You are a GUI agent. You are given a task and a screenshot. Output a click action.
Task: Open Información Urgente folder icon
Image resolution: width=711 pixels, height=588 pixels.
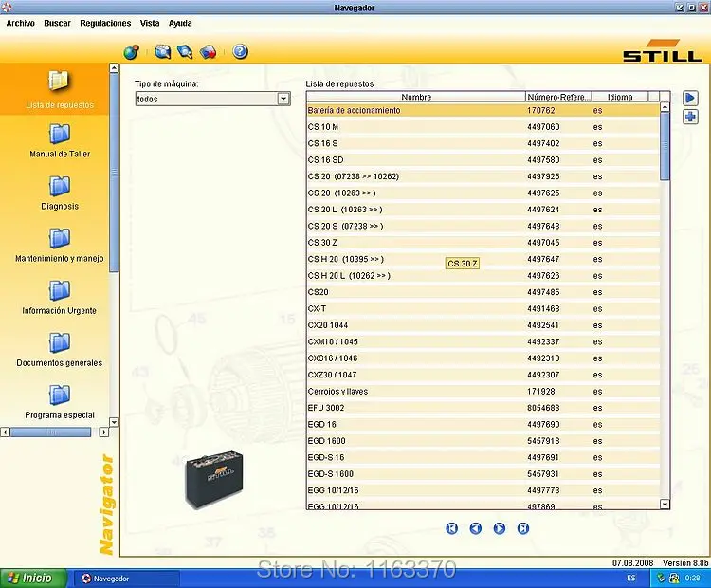(60, 290)
